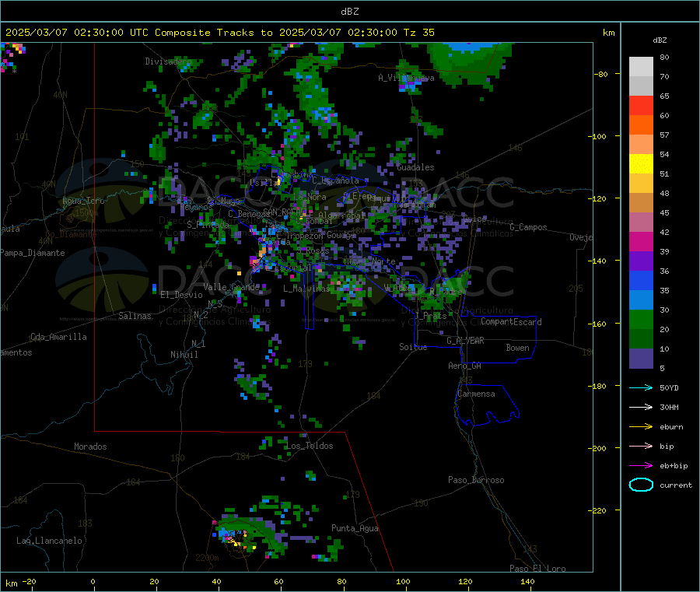This screenshot has height=592, width=700.
Task: Click the Lag.Llancanelo place label
Action: 50,541
